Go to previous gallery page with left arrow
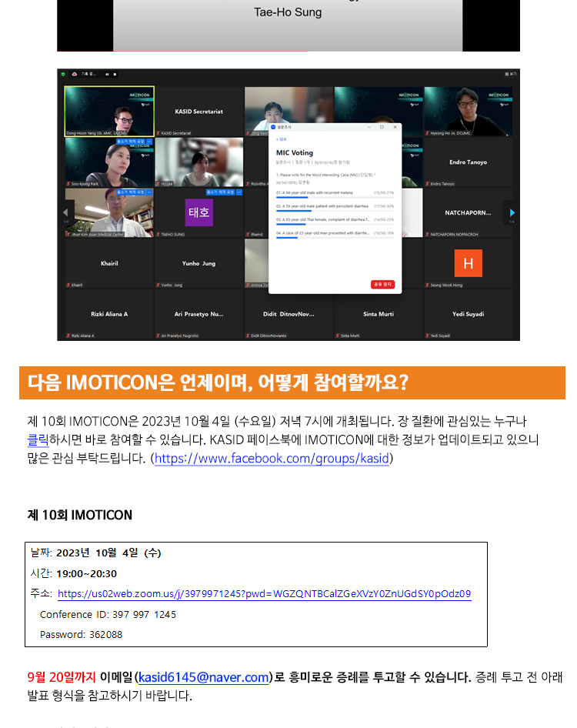The width and height of the screenshot is (577, 728). click(65, 213)
